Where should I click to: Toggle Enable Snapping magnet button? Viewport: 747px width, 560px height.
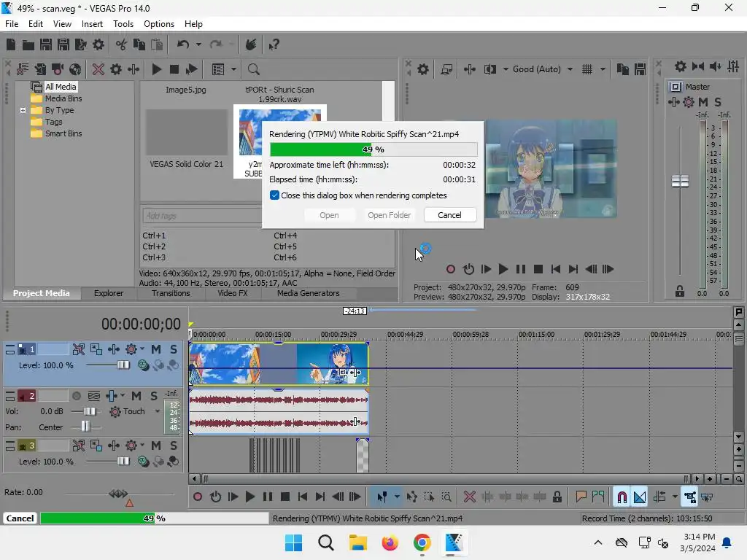622,497
